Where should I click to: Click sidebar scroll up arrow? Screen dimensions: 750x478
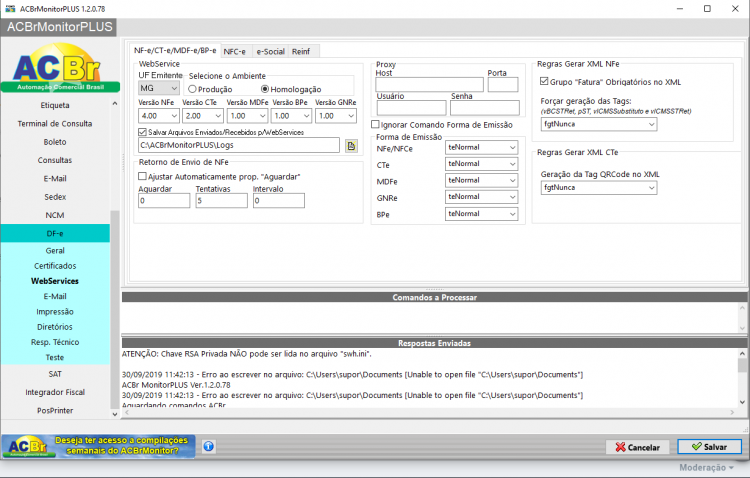pos(115,103)
